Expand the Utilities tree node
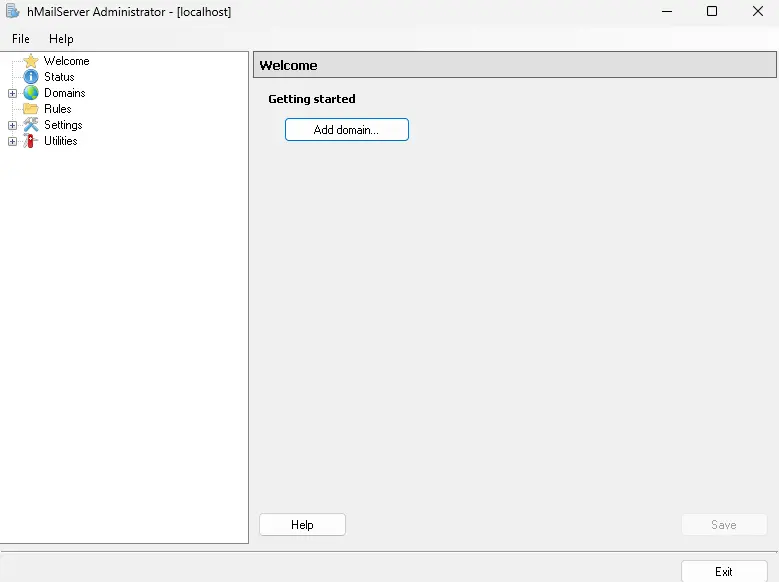Image resolution: width=779 pixels, height=582 pixels. pyautogui.click(x=12, y=141)
